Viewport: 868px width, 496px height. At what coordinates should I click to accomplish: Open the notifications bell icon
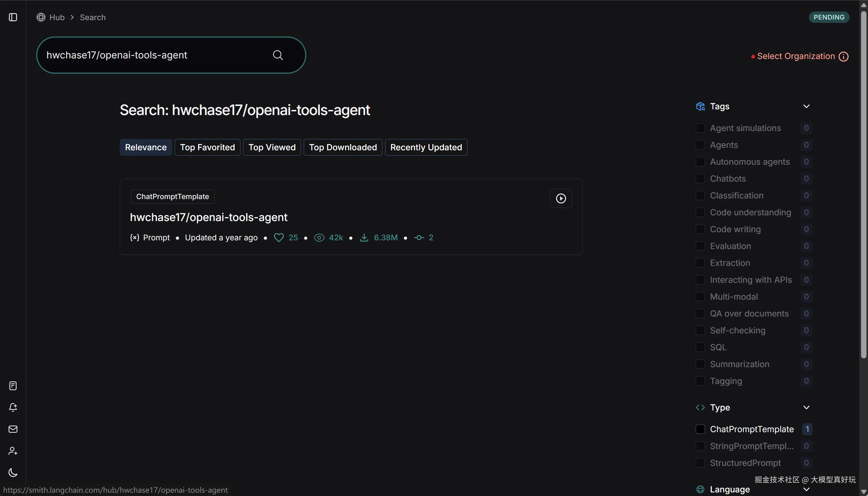(13, 407)
